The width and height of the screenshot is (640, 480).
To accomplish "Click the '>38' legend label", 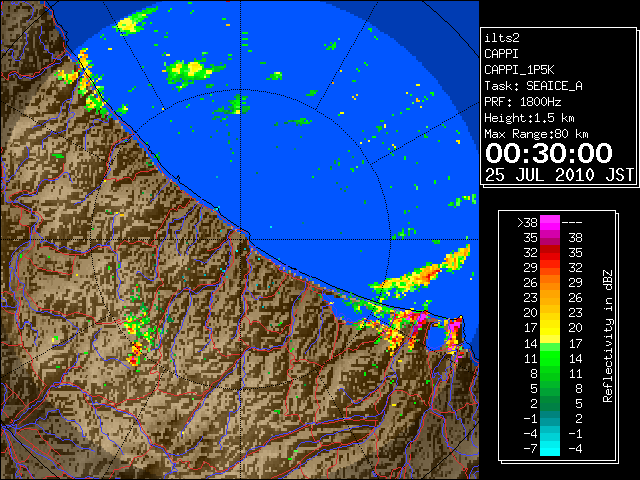I will click(x=527, y=222).
